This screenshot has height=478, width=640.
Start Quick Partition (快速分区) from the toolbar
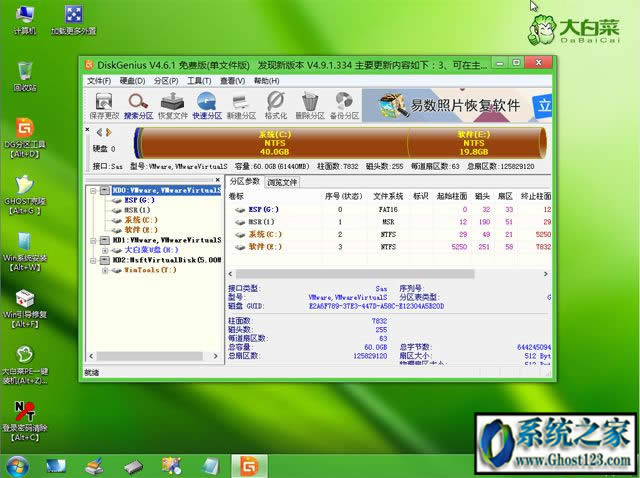pyautogui.click(x=207, y=105)
